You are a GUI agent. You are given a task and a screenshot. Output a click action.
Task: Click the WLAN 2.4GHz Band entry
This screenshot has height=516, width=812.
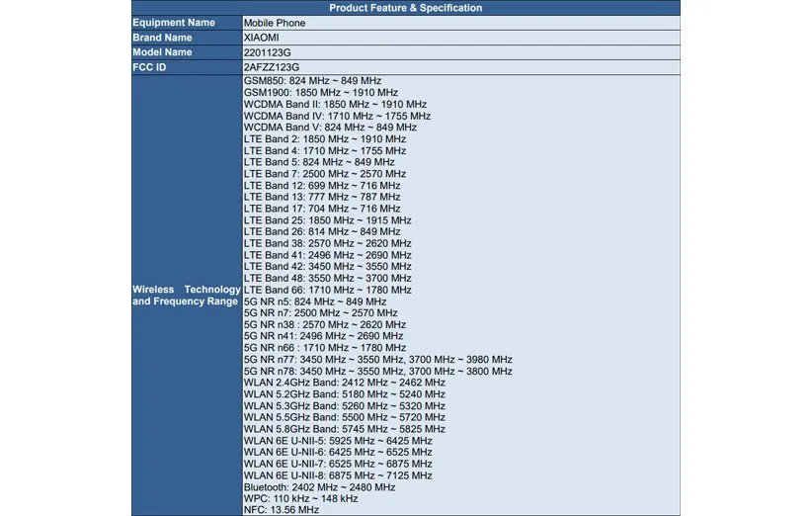pos(344,382)
